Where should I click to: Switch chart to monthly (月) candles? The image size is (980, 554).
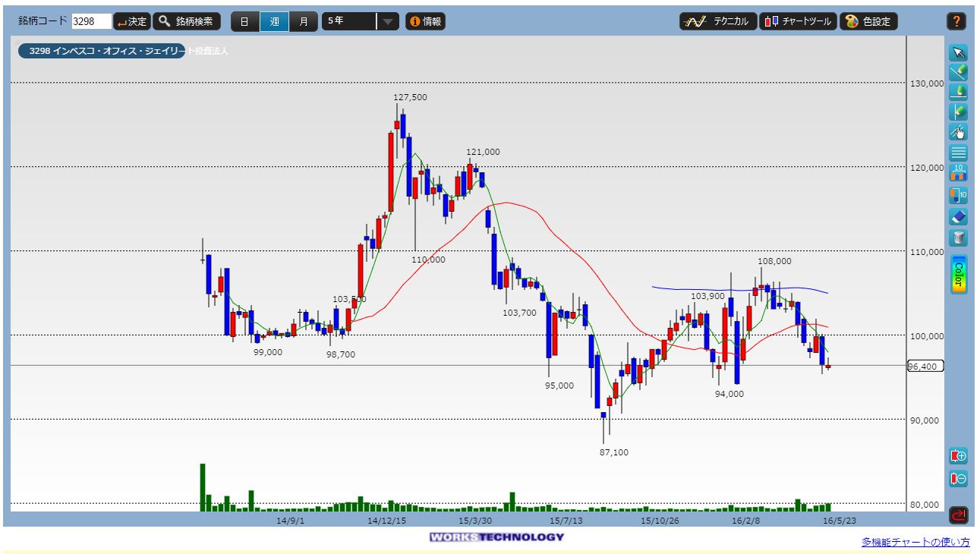[x=303, y=21]
